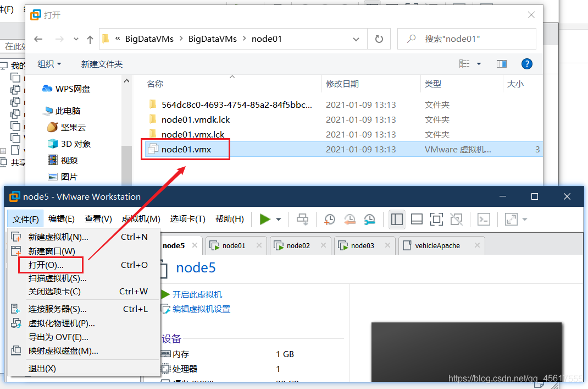Close the vehicleApache tab
The width and height of the screenshot is (588, 389).
point(477,245)
